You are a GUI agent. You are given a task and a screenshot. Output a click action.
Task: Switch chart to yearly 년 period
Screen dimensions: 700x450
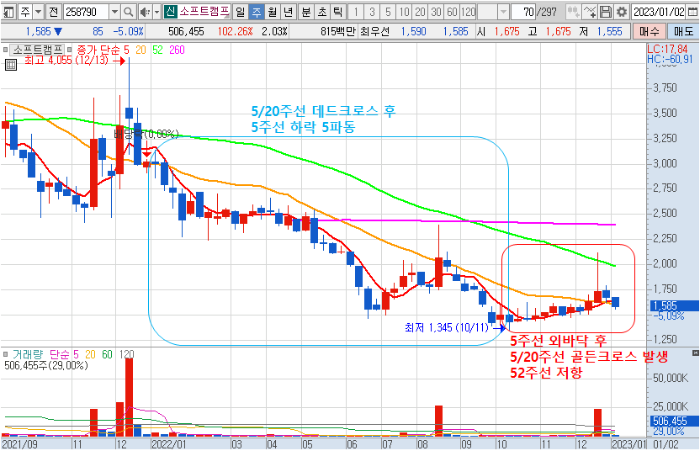coord(288,11)
